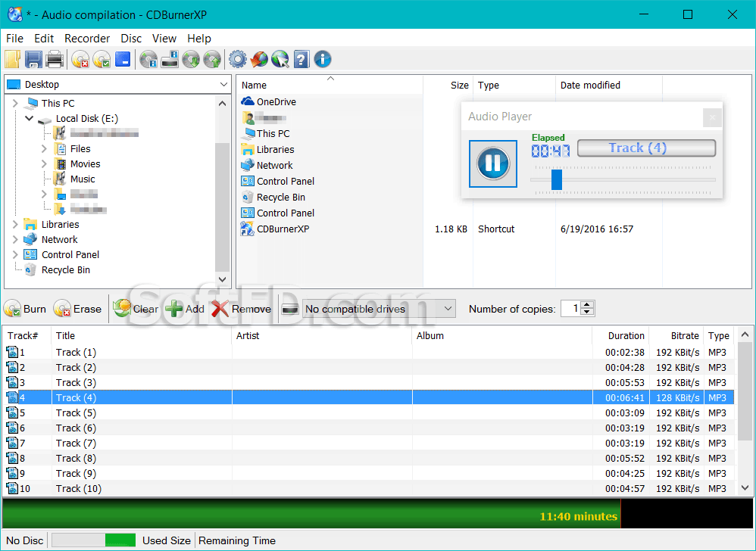Click the disc icon with green up arrow
756x551 pixels.
click(212, 59)
